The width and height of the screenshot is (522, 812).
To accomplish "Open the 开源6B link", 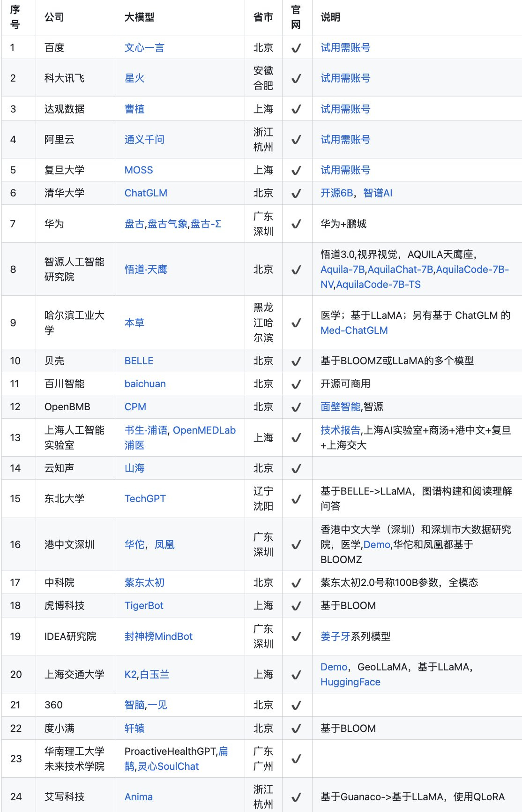I will coord(337,193).
